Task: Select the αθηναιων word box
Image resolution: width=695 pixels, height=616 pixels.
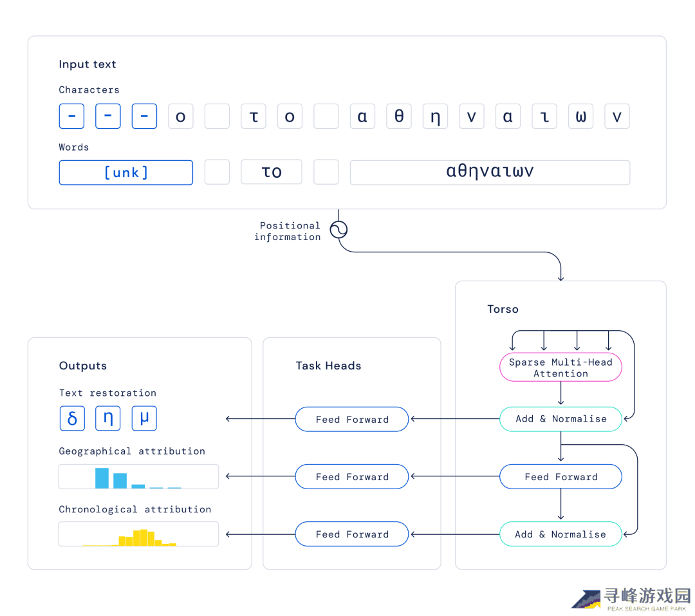Action: 490,173
